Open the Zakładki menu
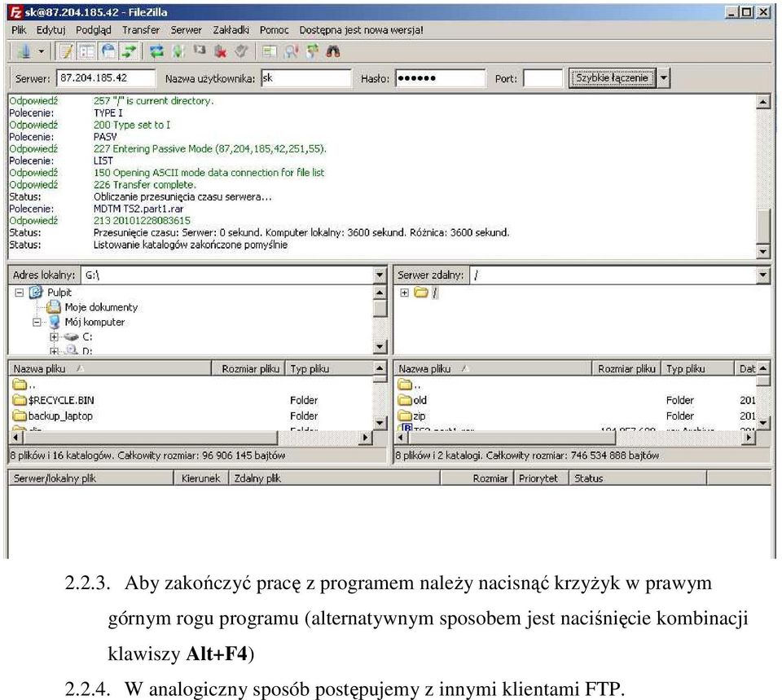The width and height of the screenshot is (782, 700). (231, 30)
